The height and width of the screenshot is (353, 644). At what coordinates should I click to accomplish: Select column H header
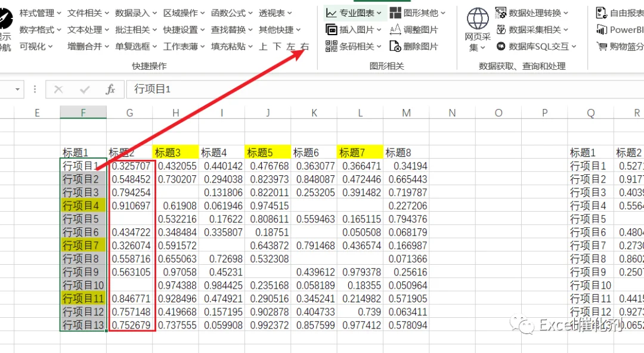click(175, 113)
